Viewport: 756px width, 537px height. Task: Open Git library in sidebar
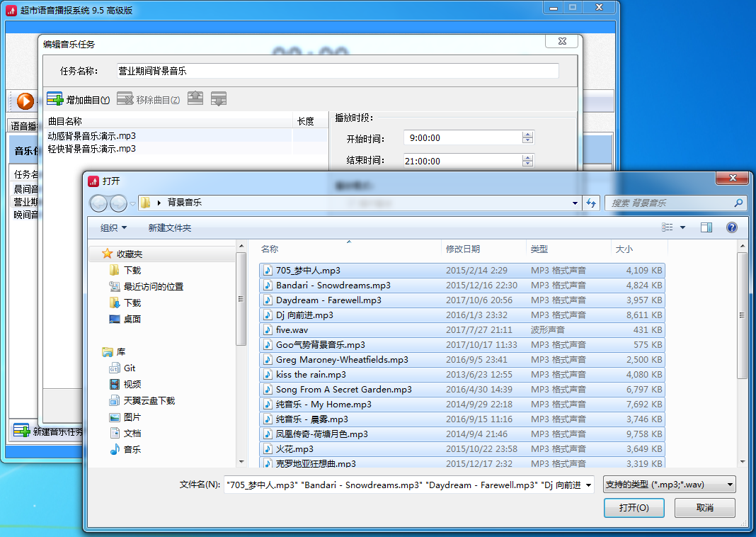click(x=130, y=368)
